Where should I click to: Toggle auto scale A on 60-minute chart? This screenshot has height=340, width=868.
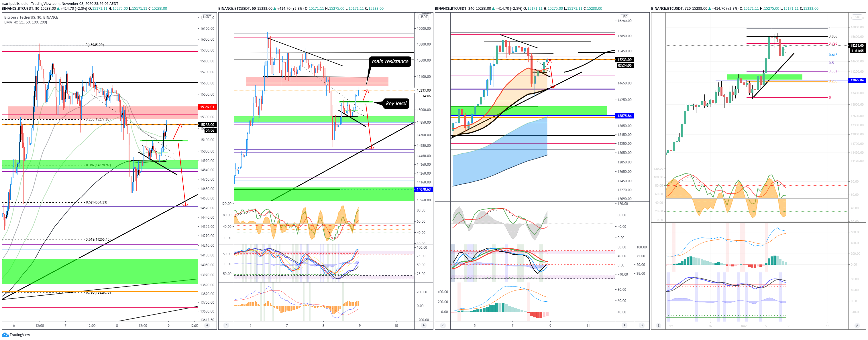point(424,325)
